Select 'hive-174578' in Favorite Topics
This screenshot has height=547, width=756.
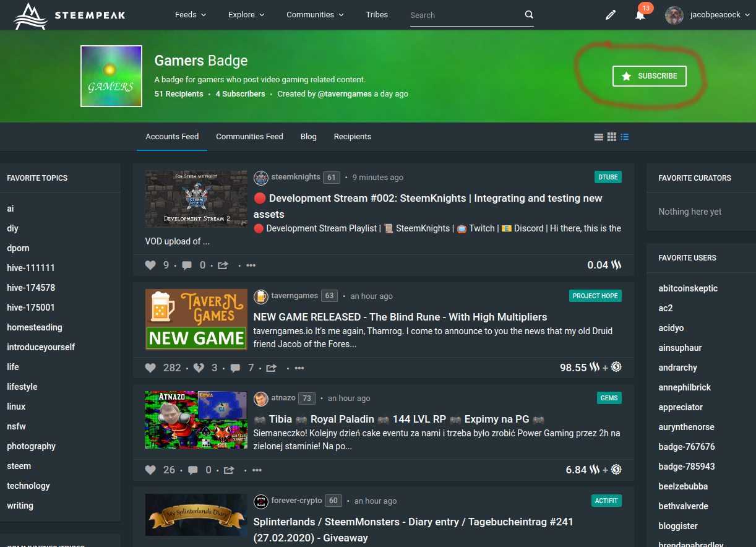(x=31, y=288)
